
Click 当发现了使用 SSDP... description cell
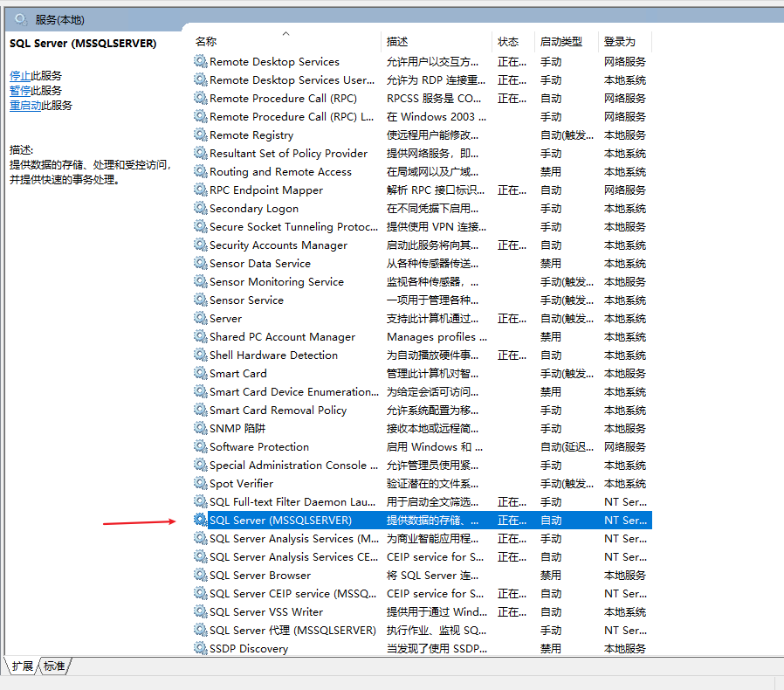437,648
